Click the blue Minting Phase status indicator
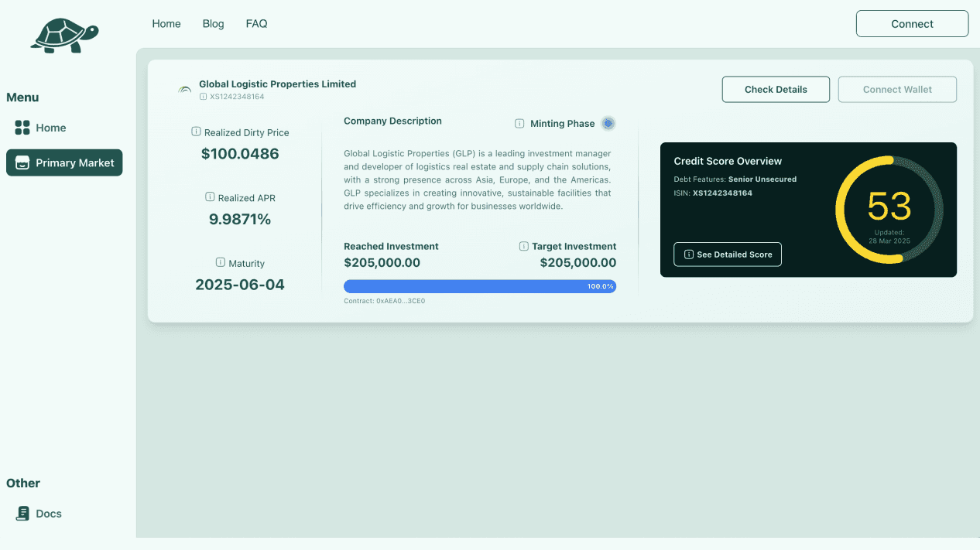 pyautogui.click(x=608, y=123)
